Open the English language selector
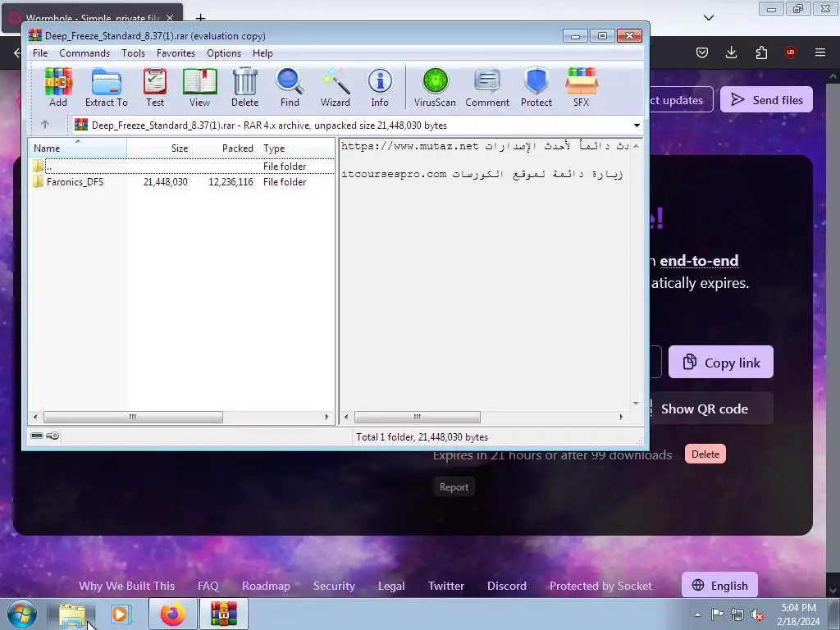 (719, 586)
